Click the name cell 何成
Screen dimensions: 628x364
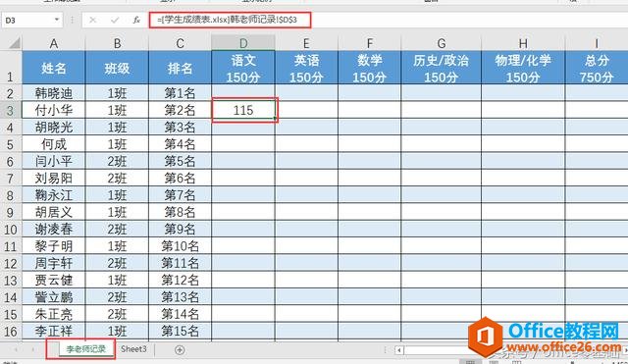(54, 144)
